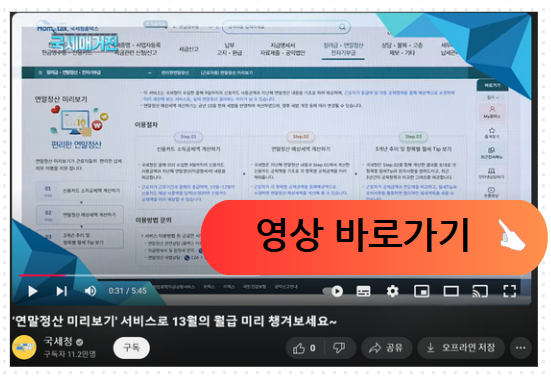Screen dimensions: 551x377
Task: Save offline with 오프라인 저장
Action: click(x=461, y=348)
